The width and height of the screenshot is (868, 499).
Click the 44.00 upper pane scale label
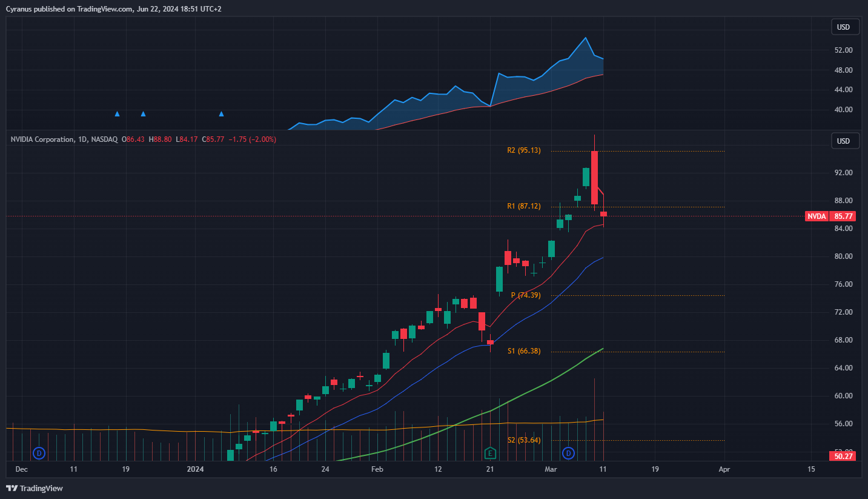click(844, 90)
